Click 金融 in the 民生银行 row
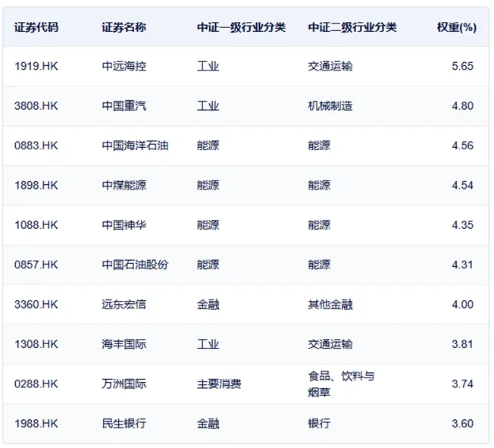The height and width of the screenshot is (448, 494). pos(208,424)
